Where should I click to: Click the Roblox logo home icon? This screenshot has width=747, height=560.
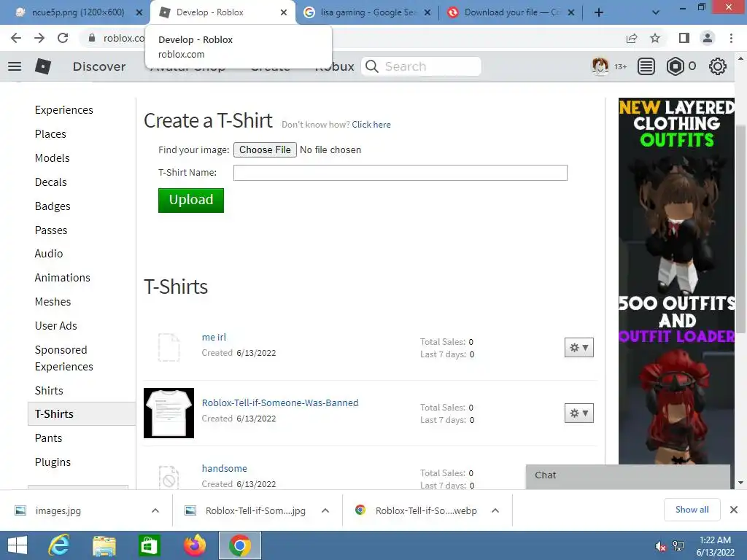tap(43, 66)
